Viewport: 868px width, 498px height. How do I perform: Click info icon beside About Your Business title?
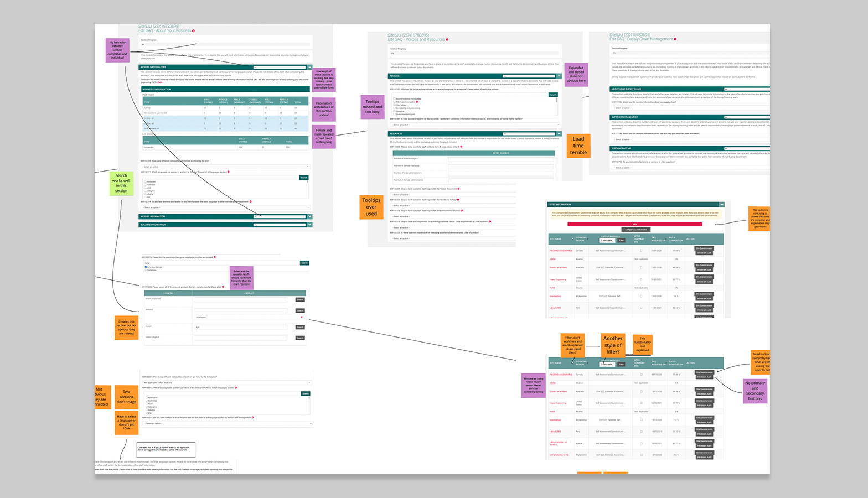[x=194, y=31]
